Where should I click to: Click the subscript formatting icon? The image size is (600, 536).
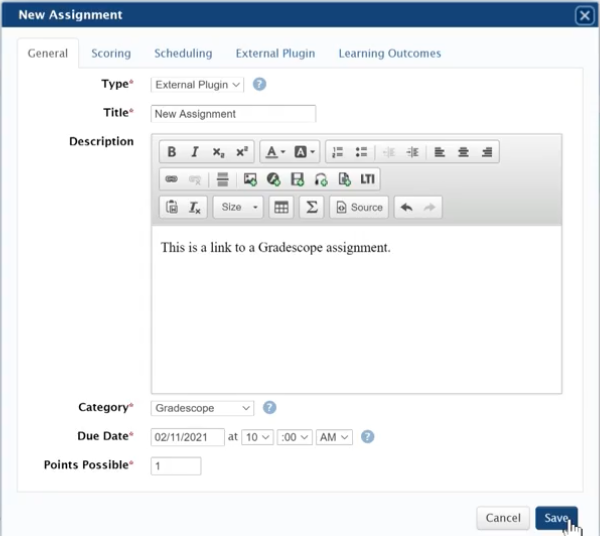pyautogui.click(x=218, y=152)
